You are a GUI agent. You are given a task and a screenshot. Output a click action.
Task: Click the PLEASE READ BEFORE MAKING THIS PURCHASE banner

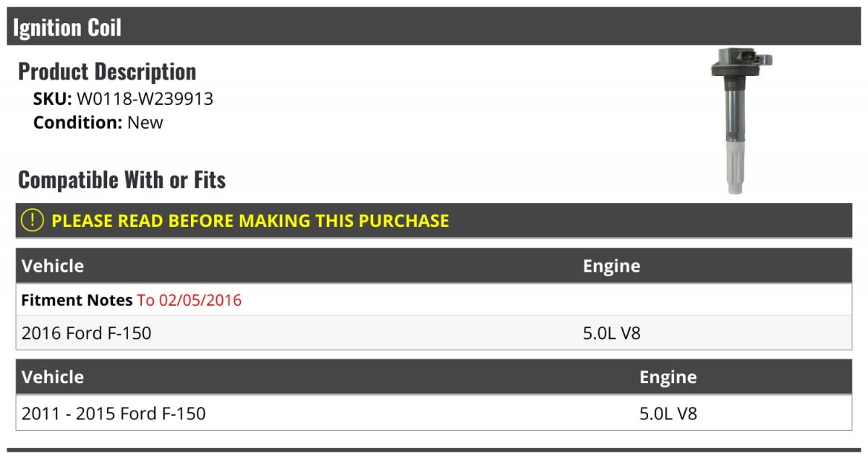[434, 220]
